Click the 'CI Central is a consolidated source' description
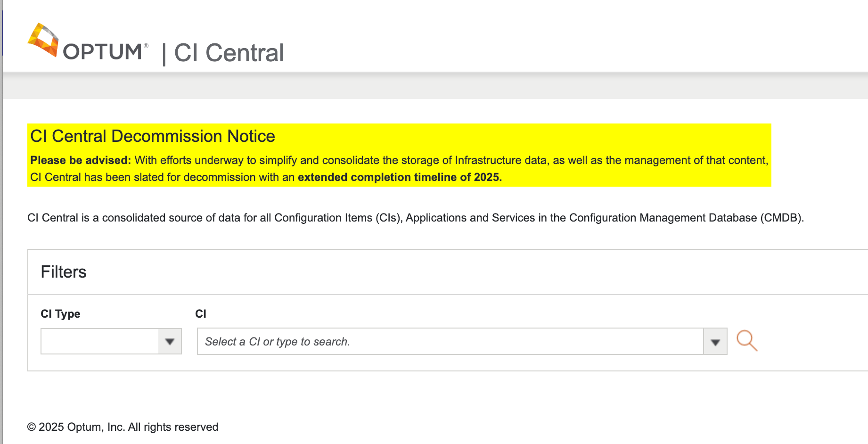 (416, 218)
